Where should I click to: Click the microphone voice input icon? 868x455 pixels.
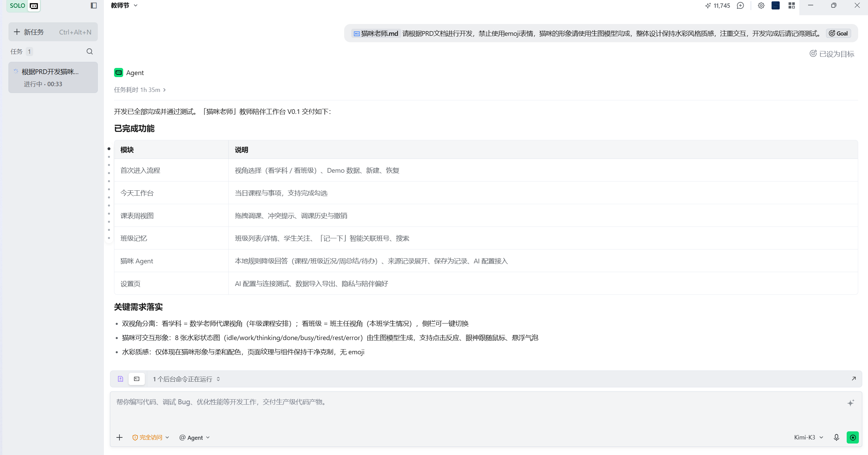click(x=837, y=437)
